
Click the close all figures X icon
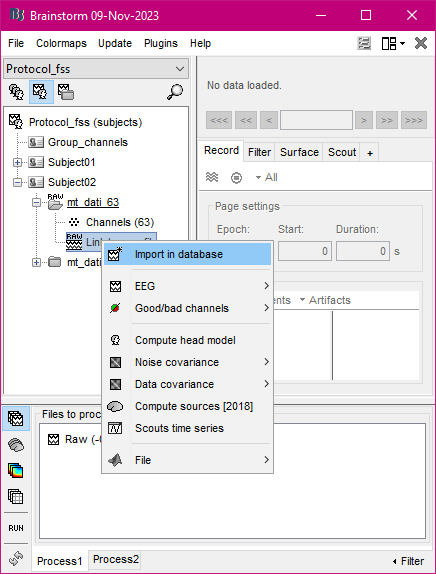[421, 43]
